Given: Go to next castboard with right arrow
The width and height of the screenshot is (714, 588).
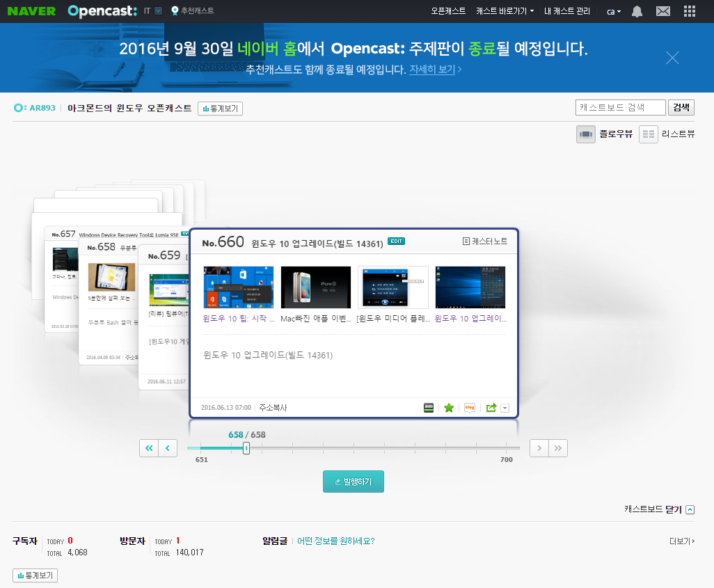Looking at the screenshot, I should coord(539,448).
